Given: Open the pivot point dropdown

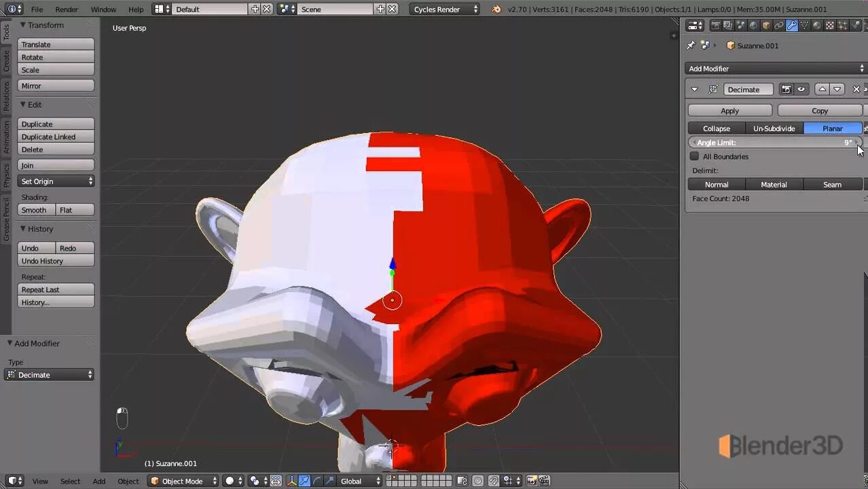Looking at the screenshot, I should pyautogui.click(x=257, y=481).
